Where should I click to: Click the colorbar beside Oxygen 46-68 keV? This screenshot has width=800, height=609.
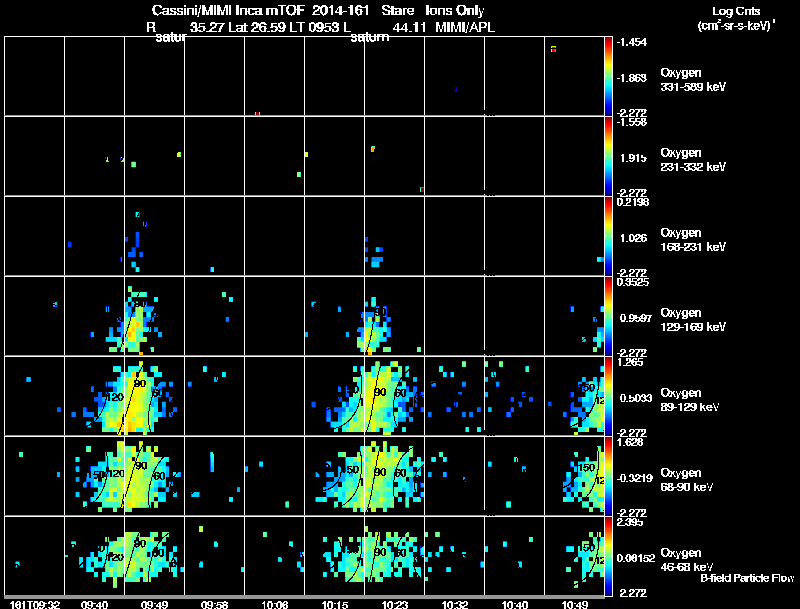608,556
